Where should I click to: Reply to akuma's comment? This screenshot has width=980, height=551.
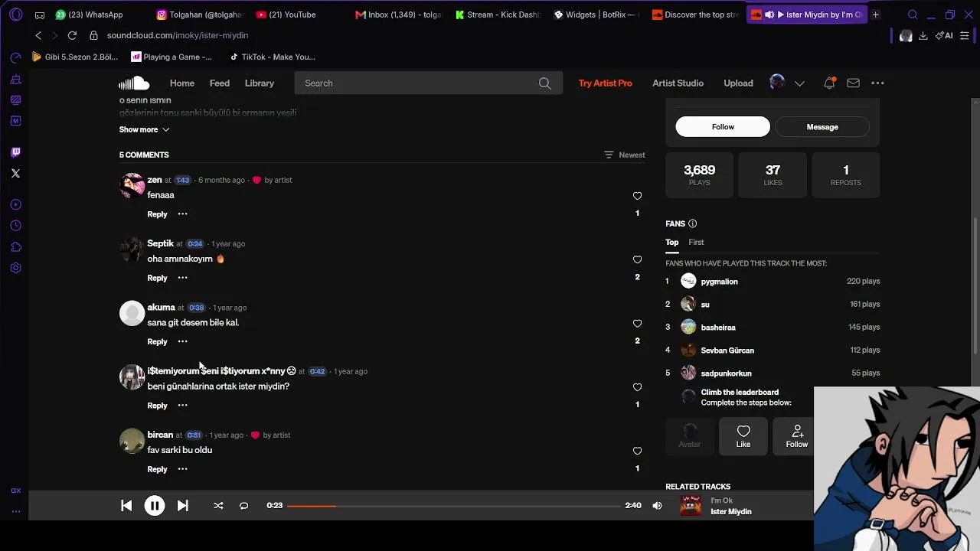[x=157, y=341]
